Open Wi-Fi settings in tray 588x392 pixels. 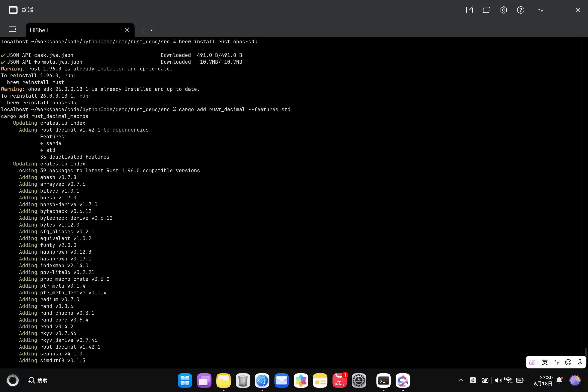508,380
